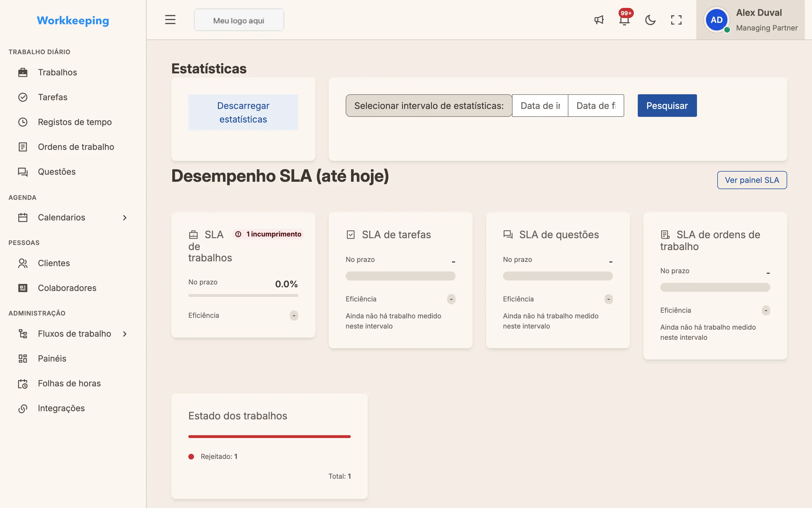This screenshot has width=812, height=508.
Task: Click the Data de início input field
Action: click(x=540, y=106)
